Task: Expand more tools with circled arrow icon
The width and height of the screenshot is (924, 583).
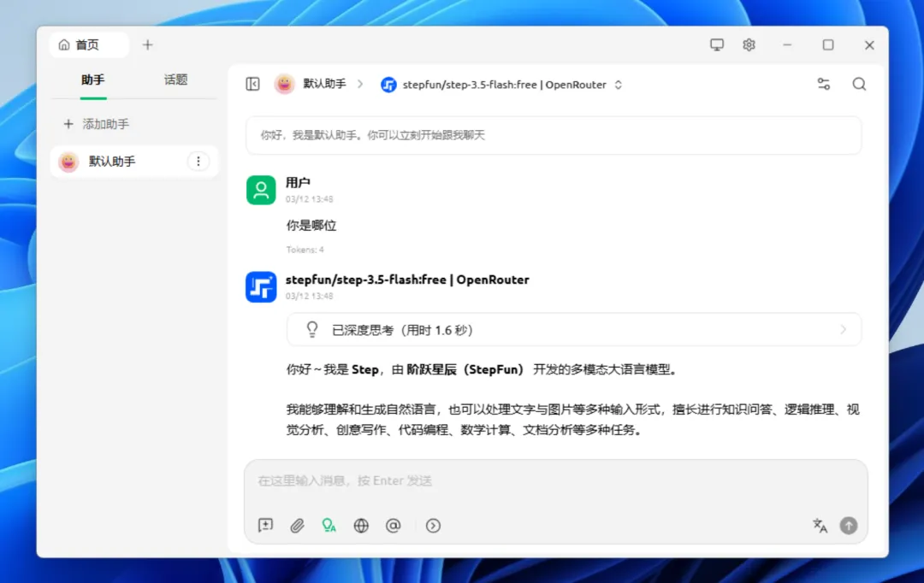Action: pyautogui.click(x=433, y=525)
